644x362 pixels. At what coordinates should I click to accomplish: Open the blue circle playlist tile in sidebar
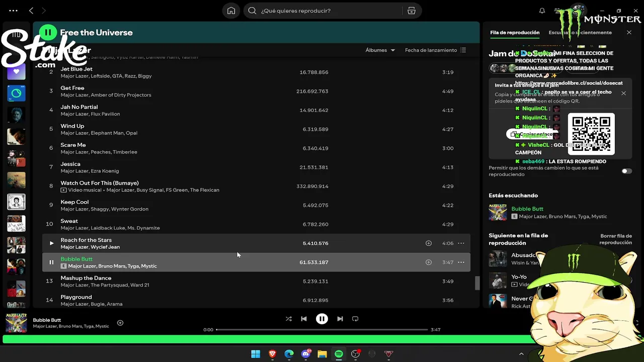[16, 93]
